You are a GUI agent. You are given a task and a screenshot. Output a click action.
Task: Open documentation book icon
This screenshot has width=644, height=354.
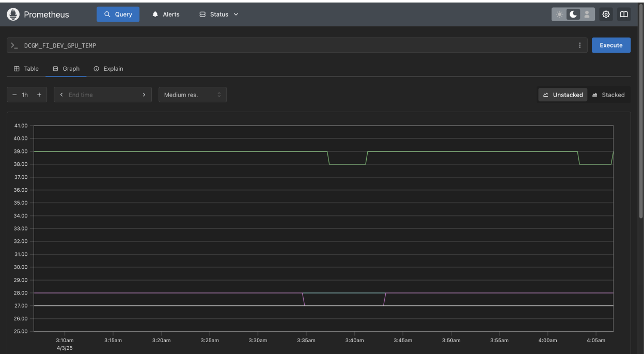624,14
